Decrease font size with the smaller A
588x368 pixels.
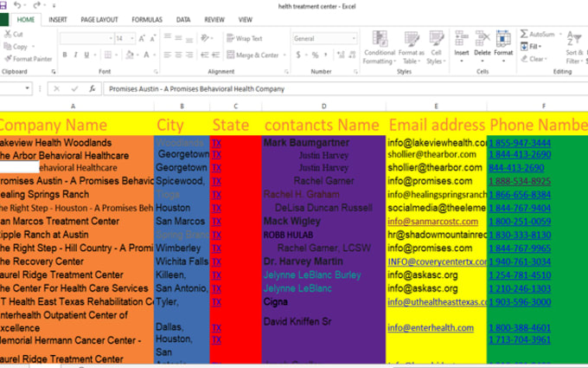pos(153,38)
